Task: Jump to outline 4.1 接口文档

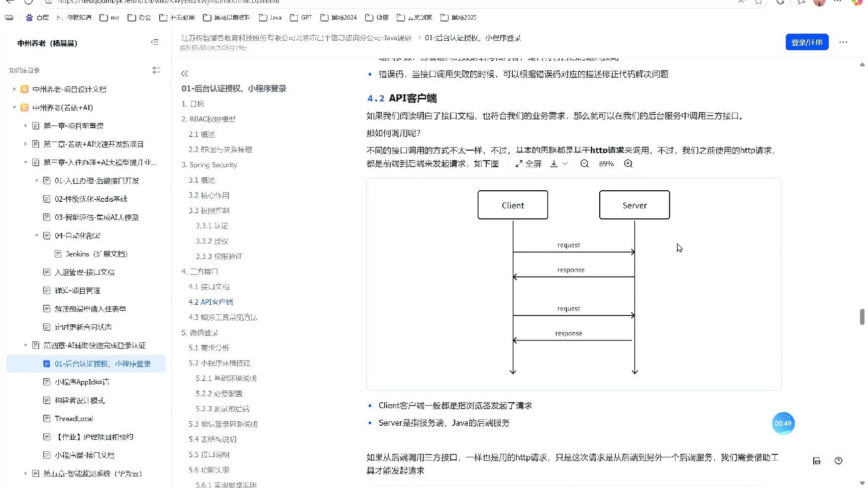Action: (x=209, y=287)
